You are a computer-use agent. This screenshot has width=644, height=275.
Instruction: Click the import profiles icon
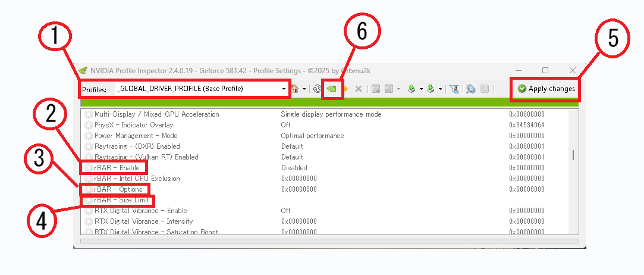tap(431, 89)
